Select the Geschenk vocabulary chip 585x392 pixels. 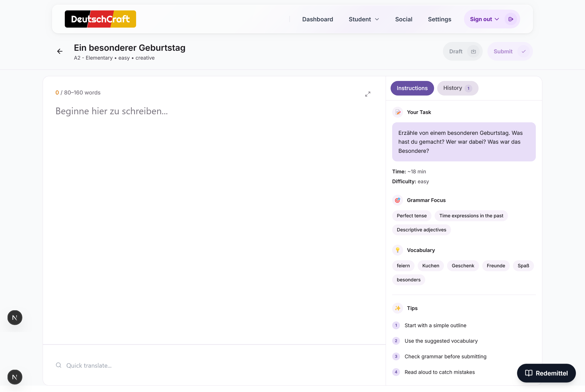[x=463, y=266]
